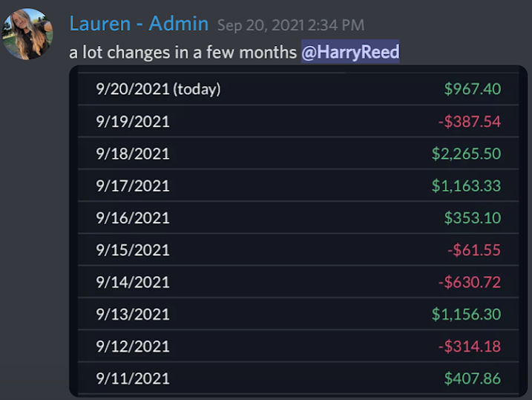
Task: Click the $967.40 green amount
Action: (x=473, y=89)
